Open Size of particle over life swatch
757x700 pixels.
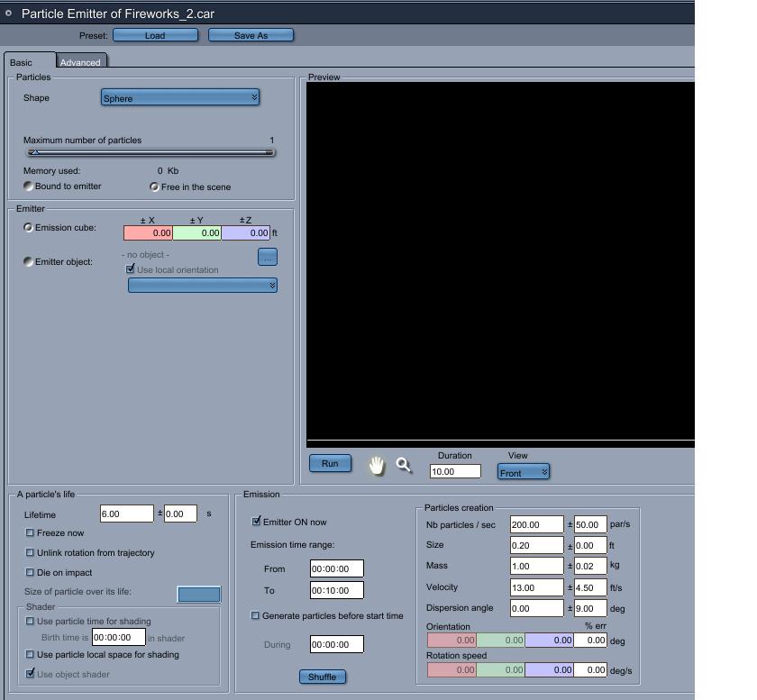[x=199, y=595]
